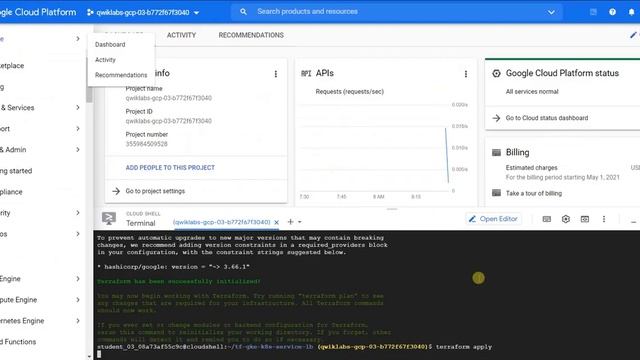Expand the & Services sidebar submenu
This screenshot has width=640, height=360.
click(78, 108)
